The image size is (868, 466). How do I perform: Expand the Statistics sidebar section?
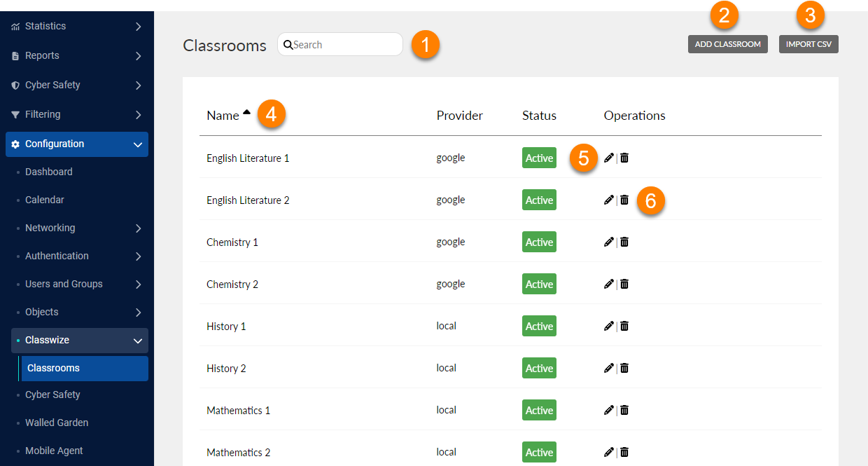point(138,27)
